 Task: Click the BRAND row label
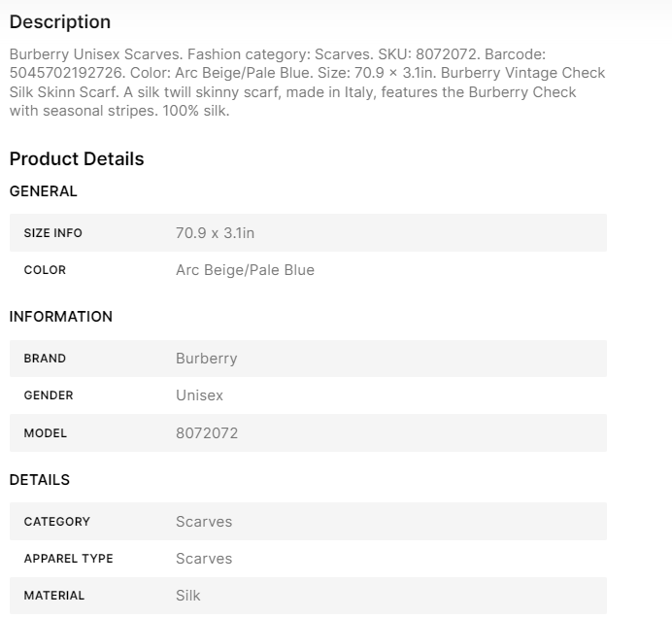click(x=45, y=359)
